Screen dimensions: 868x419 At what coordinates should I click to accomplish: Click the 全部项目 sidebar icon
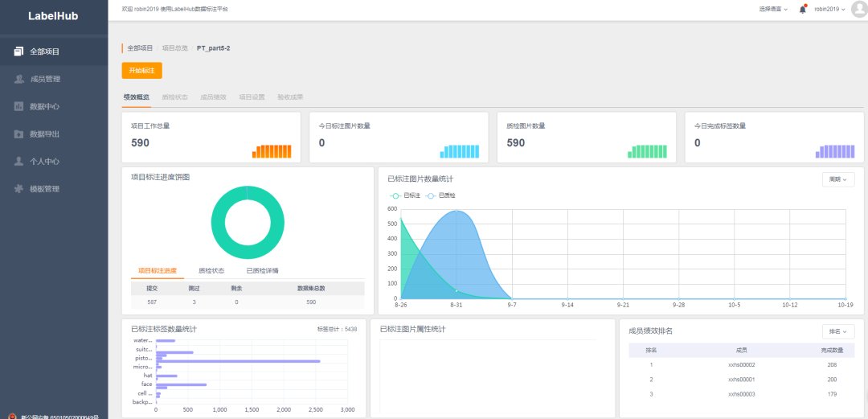(18, 51)
